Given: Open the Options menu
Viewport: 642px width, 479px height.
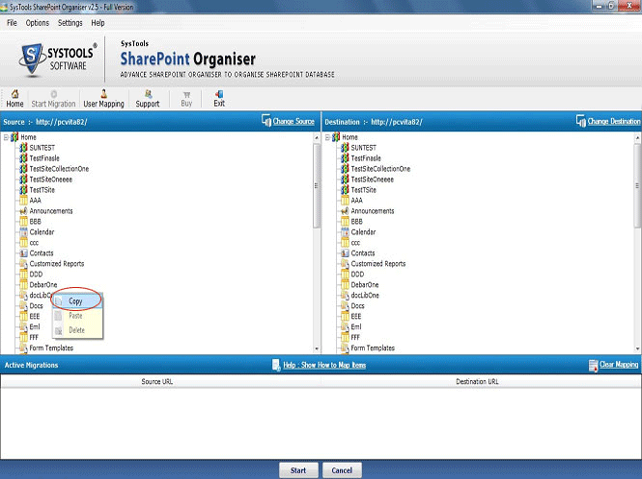Looking at the screenshot, I should click(37, 23).
